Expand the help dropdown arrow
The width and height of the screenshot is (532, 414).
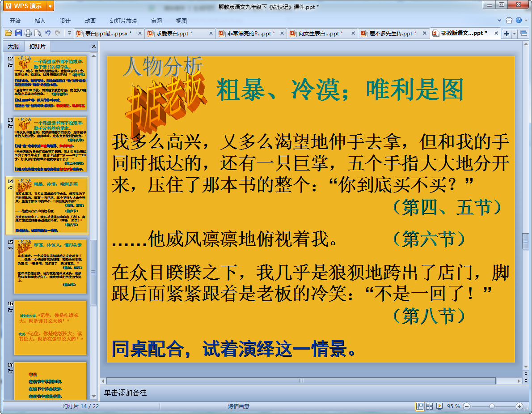pos(526,21)
